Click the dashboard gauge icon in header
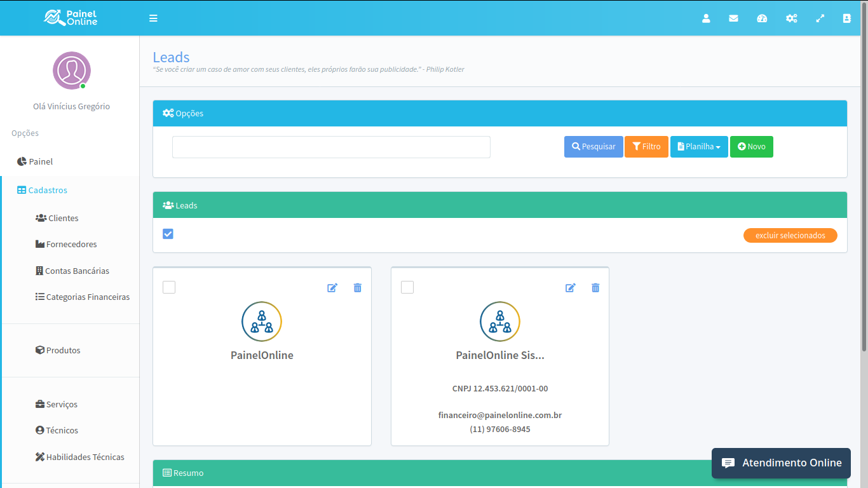Viewport: 868px width, 488px height. click(762, 18)
